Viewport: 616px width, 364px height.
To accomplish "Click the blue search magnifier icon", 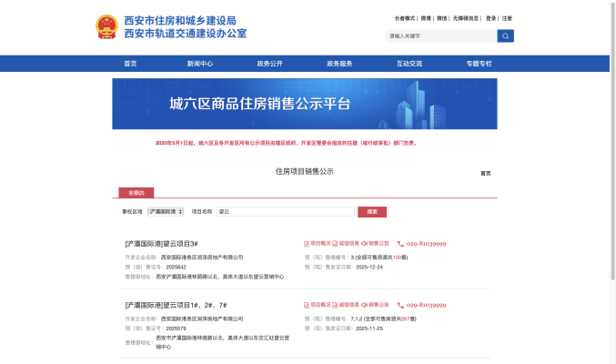I will (505, 36).
